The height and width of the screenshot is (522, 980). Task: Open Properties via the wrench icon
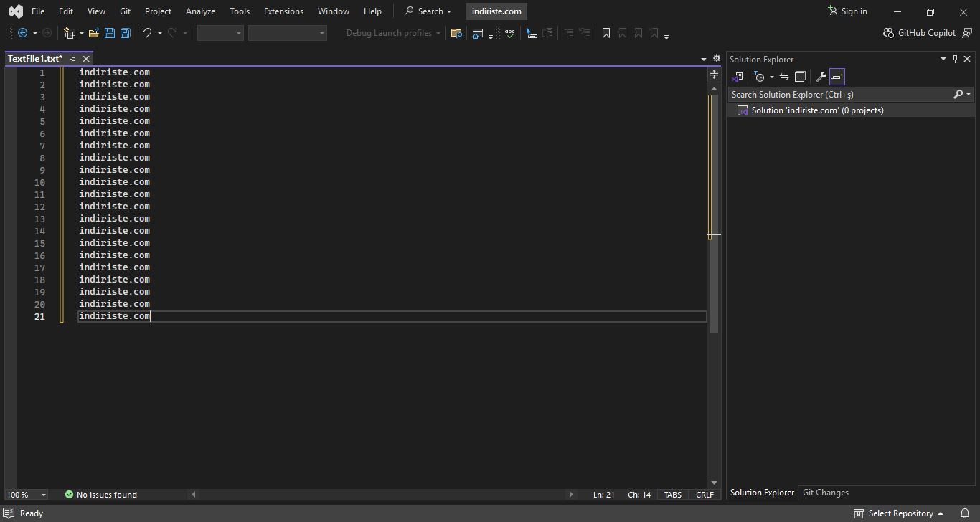click(x=821, y=77)
